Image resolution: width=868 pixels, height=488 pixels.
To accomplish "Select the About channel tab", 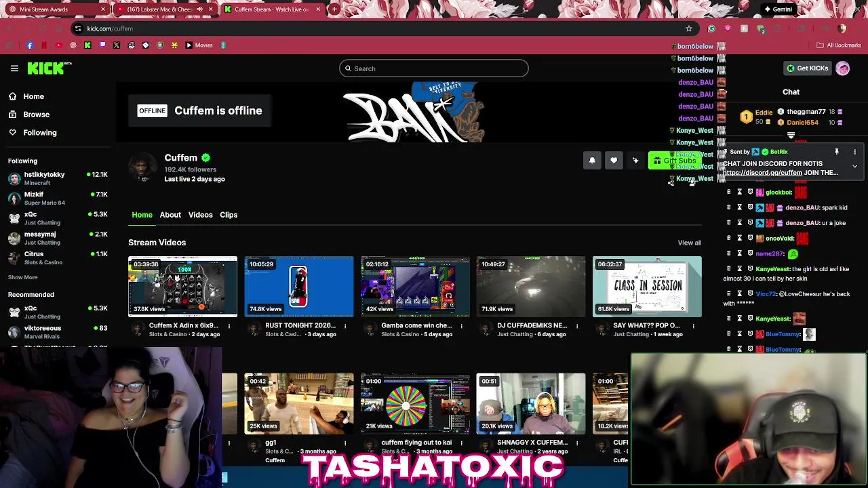I will click(x=170, y=215).
